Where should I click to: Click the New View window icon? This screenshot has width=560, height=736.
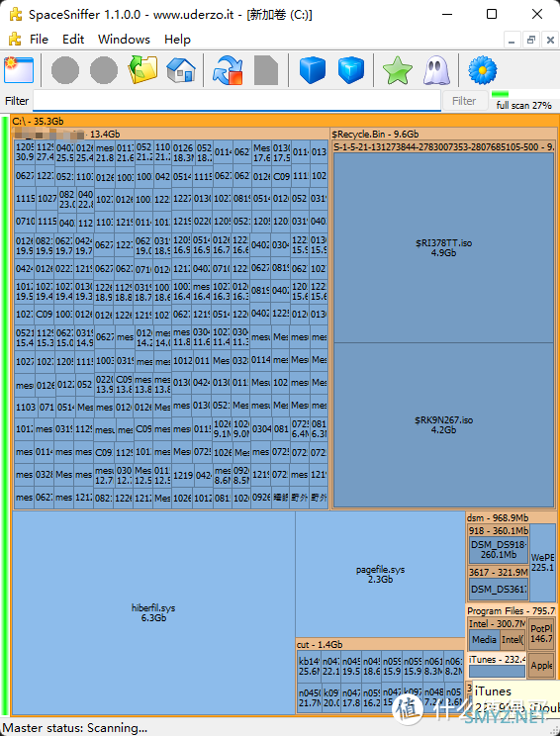click(x=19, y=70)
